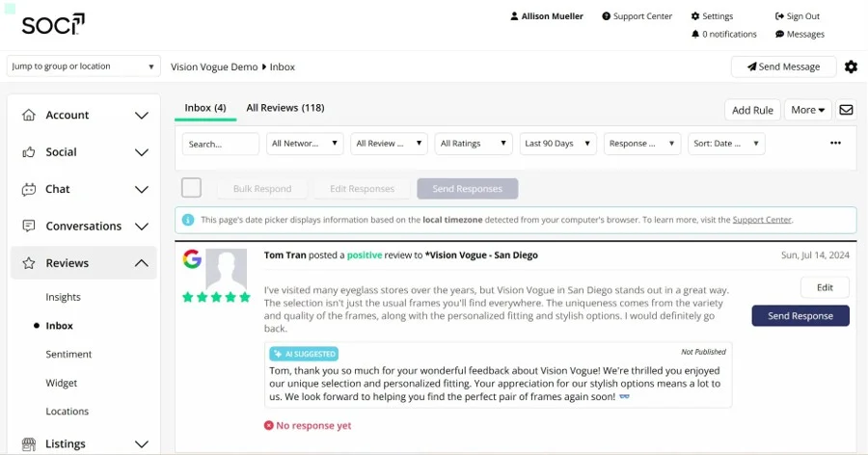The width and height of the screenshot is (868, 455).
Task: Click the notifications bell icon
Action: pyautogui.click(x=695, y=35)
